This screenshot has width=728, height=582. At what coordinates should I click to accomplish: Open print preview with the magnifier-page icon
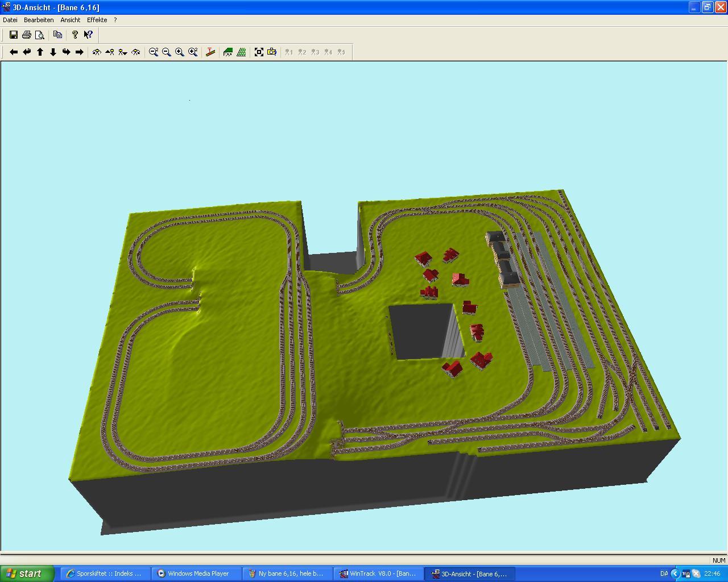40,35
